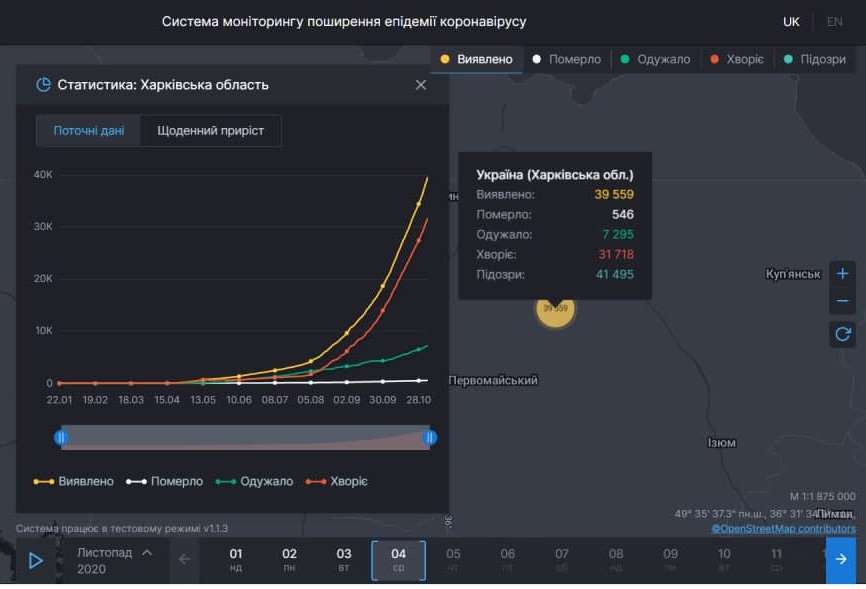This screenshot has width=866, height=589.
Task: Click the forward arrow on the date strip
Action: 840,560
